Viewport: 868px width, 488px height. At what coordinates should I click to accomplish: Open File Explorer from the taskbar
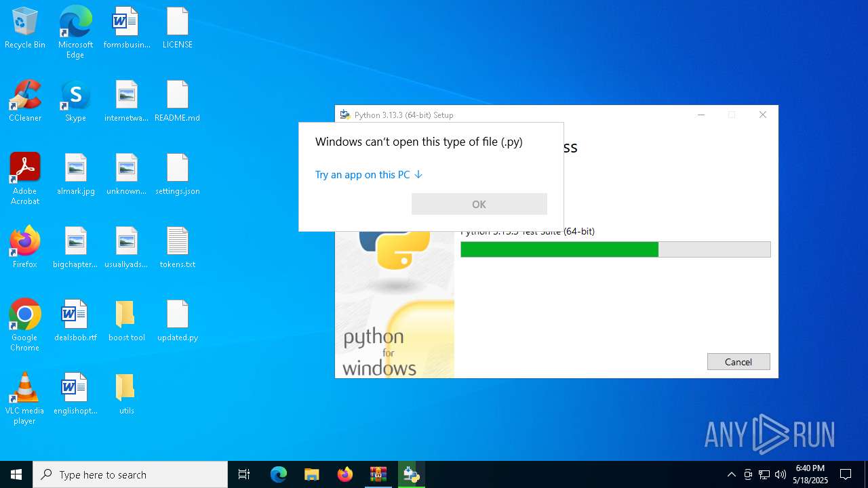(x=312, y=474)
